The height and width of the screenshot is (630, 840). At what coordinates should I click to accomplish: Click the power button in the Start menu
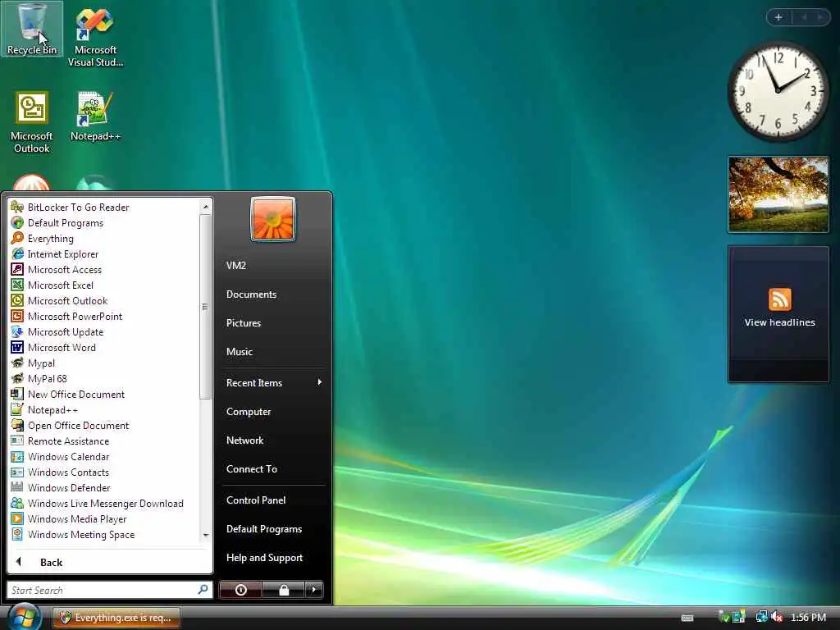tap(240, 590)
